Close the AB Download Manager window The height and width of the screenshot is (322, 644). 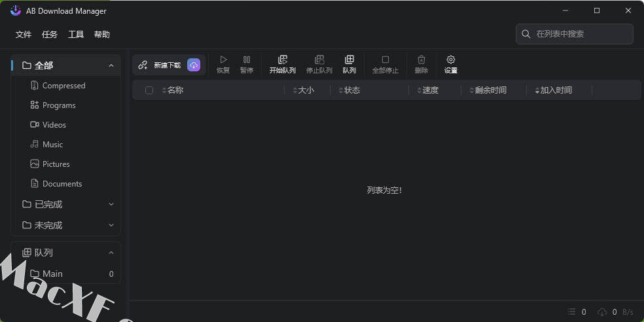pos(628,10)
